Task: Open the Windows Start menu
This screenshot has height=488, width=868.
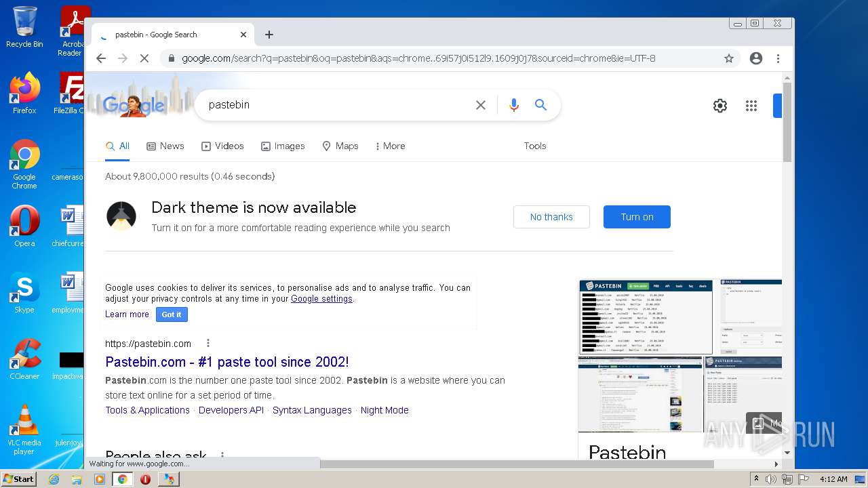Action: tap(18, 479)
